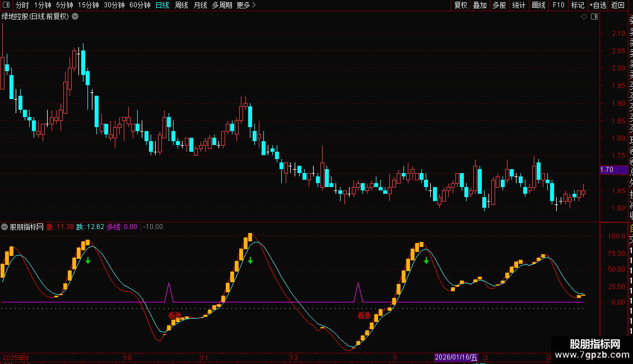Click the panel toggle icon left of 分时
Screen dimensions: 633x364
6,6
